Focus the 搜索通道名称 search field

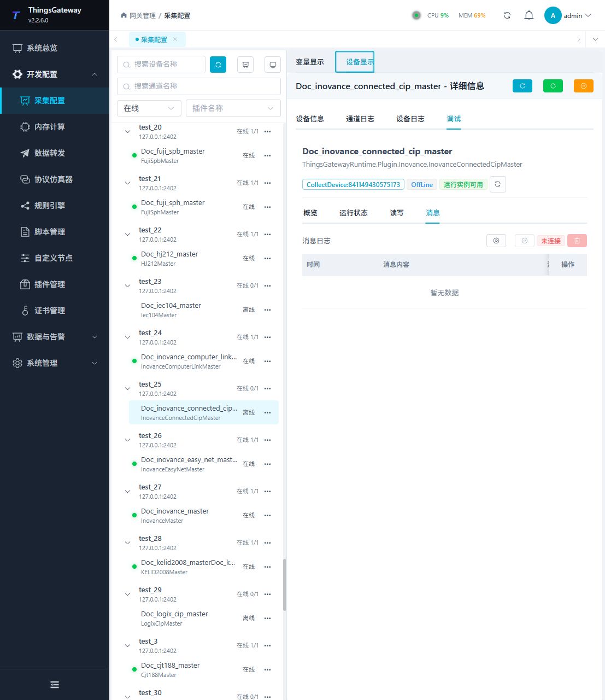click(x=199, y=86)
